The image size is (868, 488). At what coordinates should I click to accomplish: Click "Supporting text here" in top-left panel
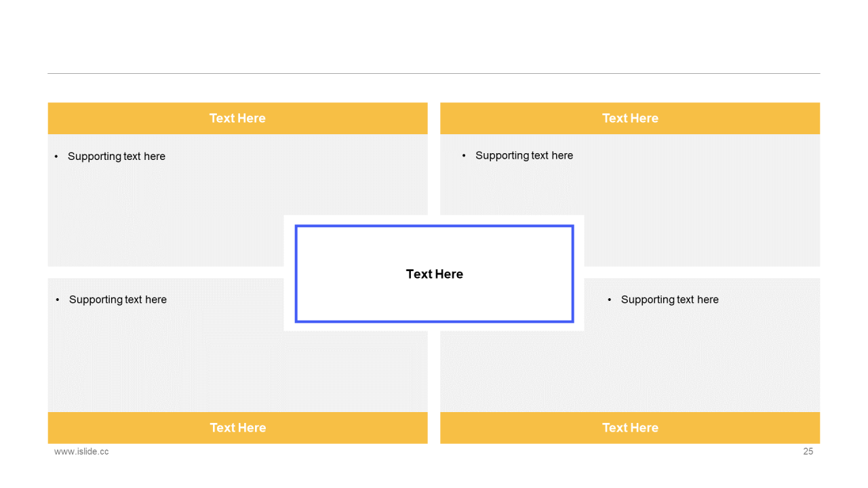click(117, 157)
